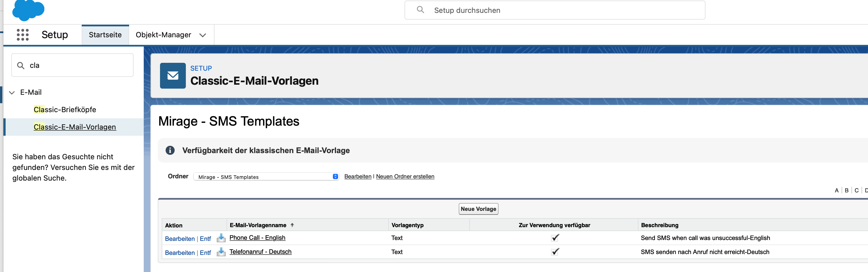This screenshot has height=272, width=868.
Task: Open the Objekt-Manager chevron dropdown
Action: [202, 35]
